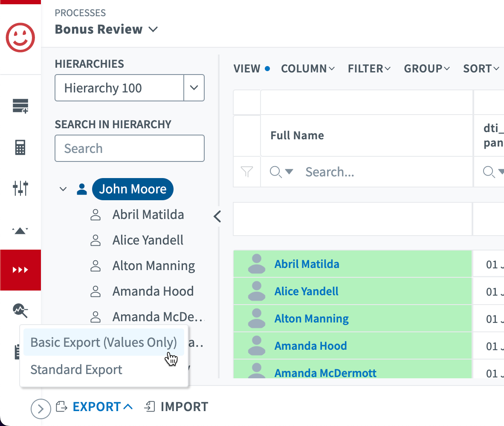Viewport: 504px width, 426px height.
Task: Expand the bottom sidebar circle arrow
Action: [x=41, y=409]
